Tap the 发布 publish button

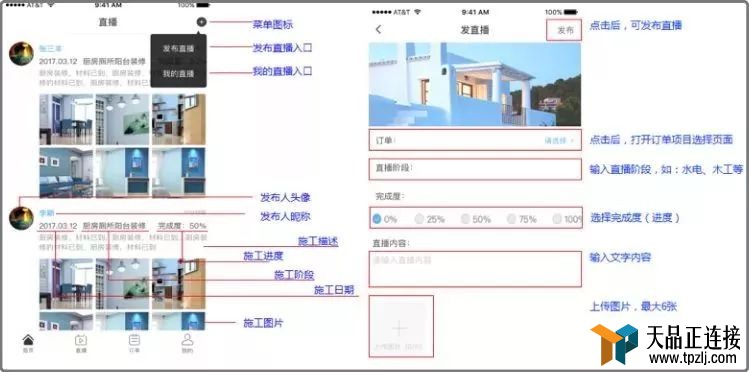[x=565, y=30]
